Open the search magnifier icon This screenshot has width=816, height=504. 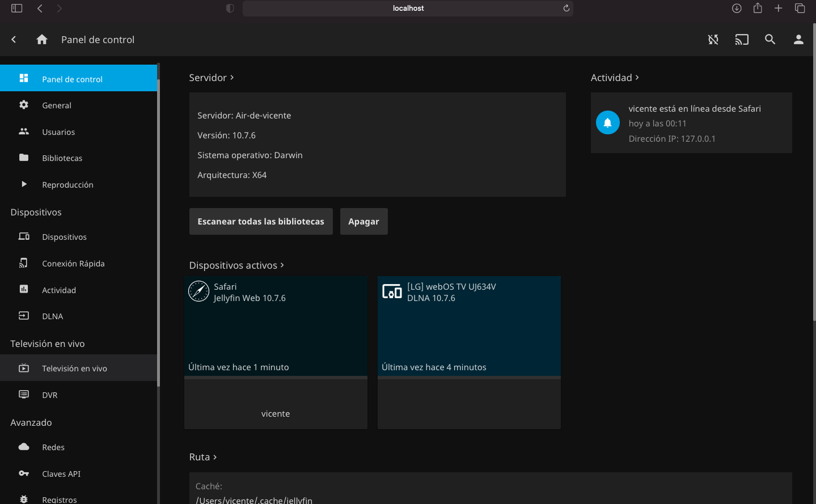click(770, 40)
